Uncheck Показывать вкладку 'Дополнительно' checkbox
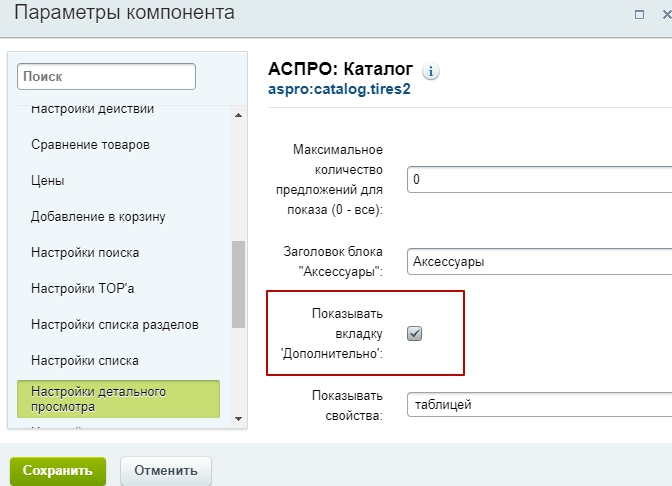The height and width of the screenshot is (486, 672). [414, 333]
